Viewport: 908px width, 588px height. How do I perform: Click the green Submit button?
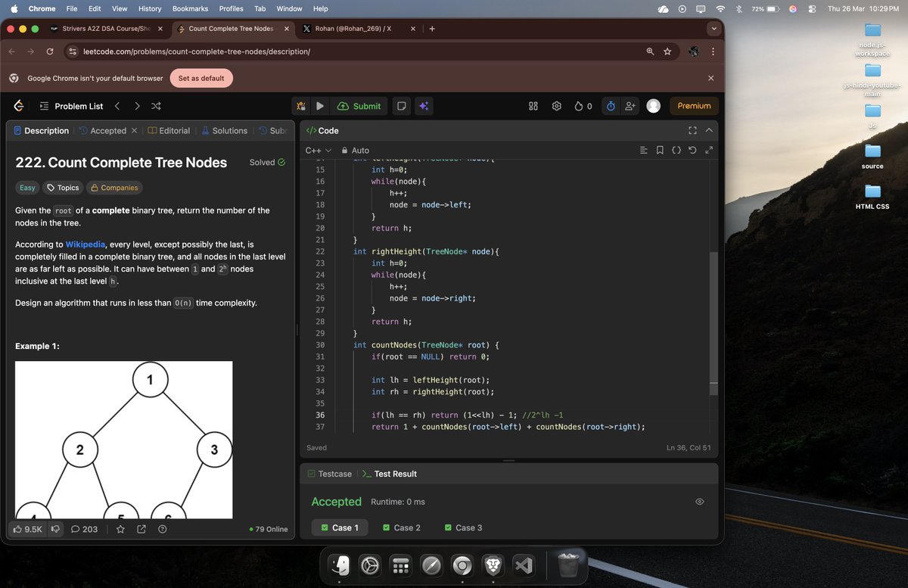pyautogui.click(x=359, y=106)
